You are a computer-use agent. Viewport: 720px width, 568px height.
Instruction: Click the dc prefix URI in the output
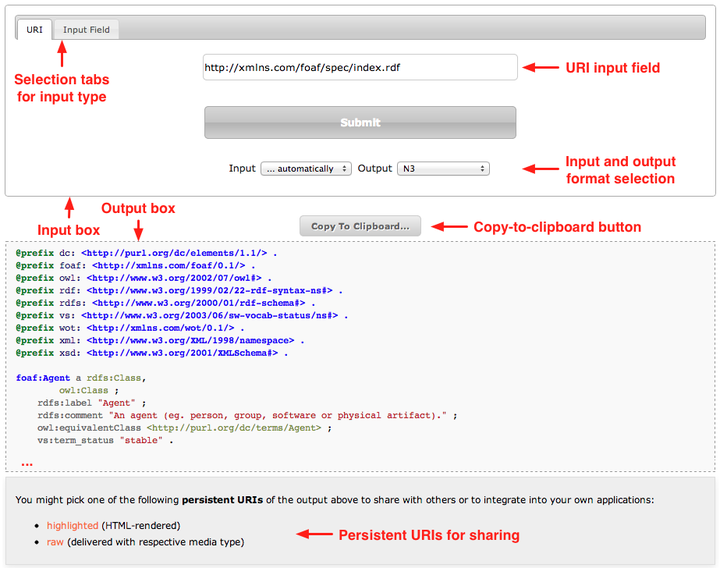[174, 255]
